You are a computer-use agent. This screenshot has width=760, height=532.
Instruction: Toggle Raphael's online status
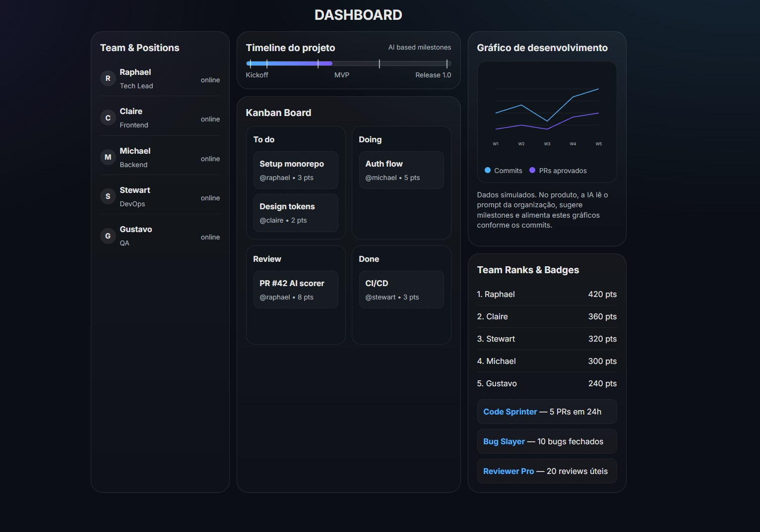pos(210,79)
